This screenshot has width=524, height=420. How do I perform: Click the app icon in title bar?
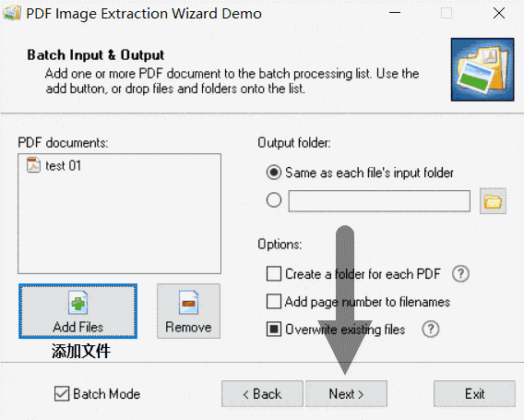12,13
